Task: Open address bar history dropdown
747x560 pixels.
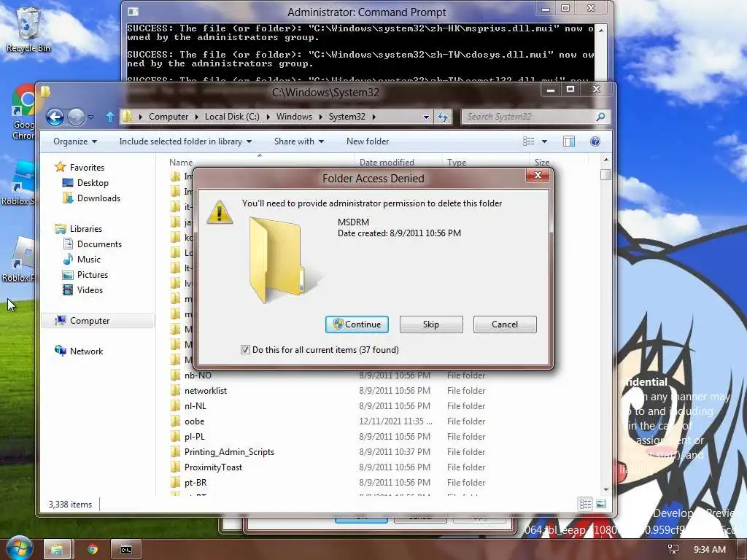Action: 426,117
